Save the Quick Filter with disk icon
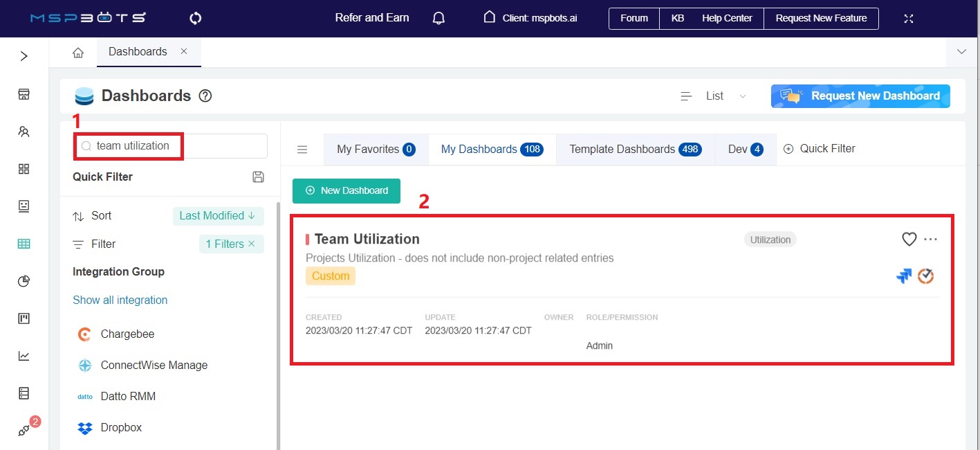The width and height of the screenshot is (980, 450). click(258, 177)
